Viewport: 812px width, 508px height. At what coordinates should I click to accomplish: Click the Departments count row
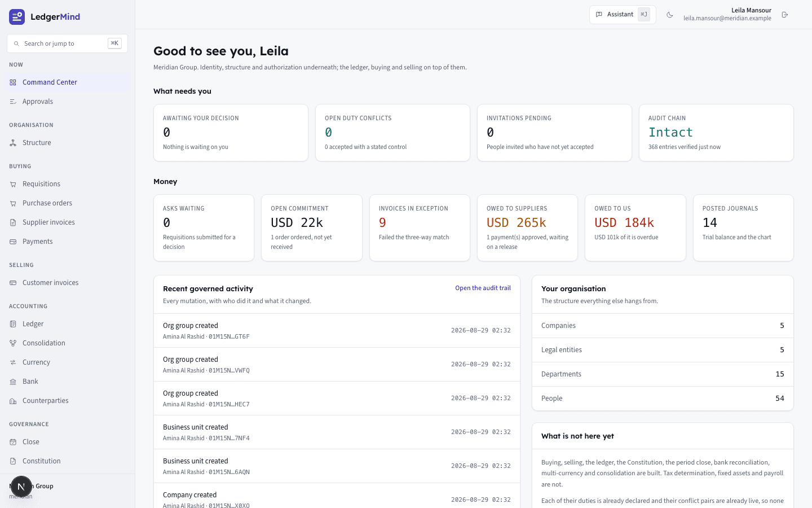[663, 374]
